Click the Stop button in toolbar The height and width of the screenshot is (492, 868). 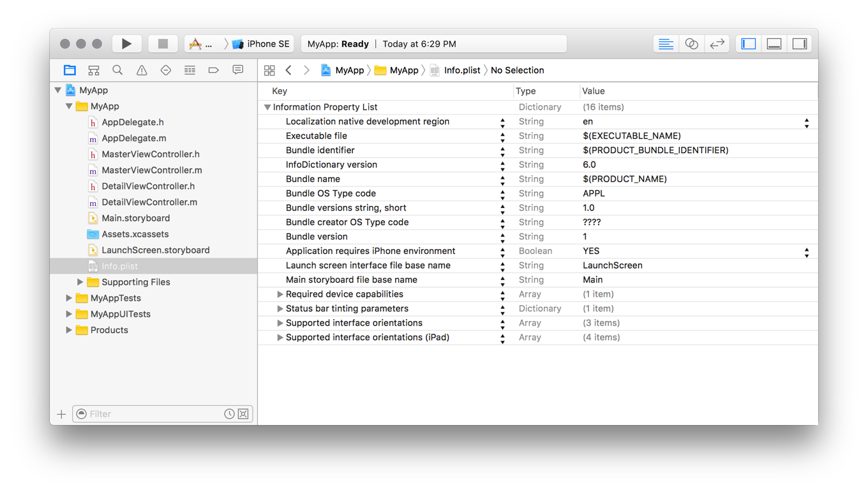tap(163, 43)
